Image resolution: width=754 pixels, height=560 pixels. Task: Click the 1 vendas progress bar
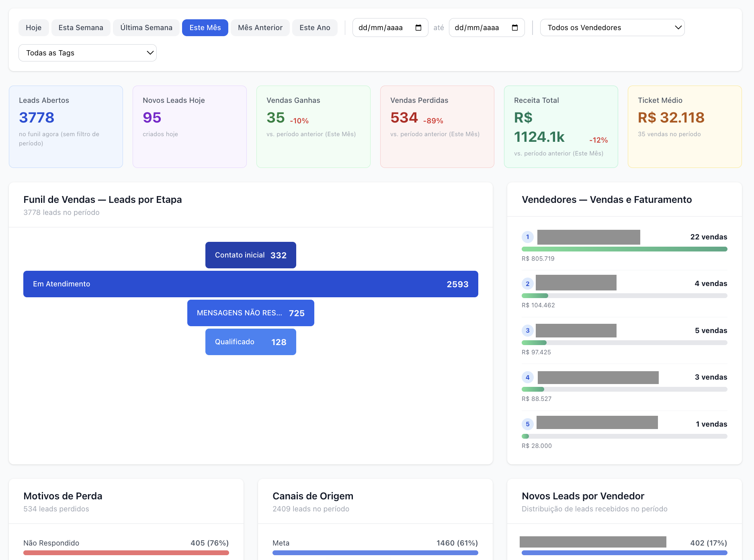(625, 436)
